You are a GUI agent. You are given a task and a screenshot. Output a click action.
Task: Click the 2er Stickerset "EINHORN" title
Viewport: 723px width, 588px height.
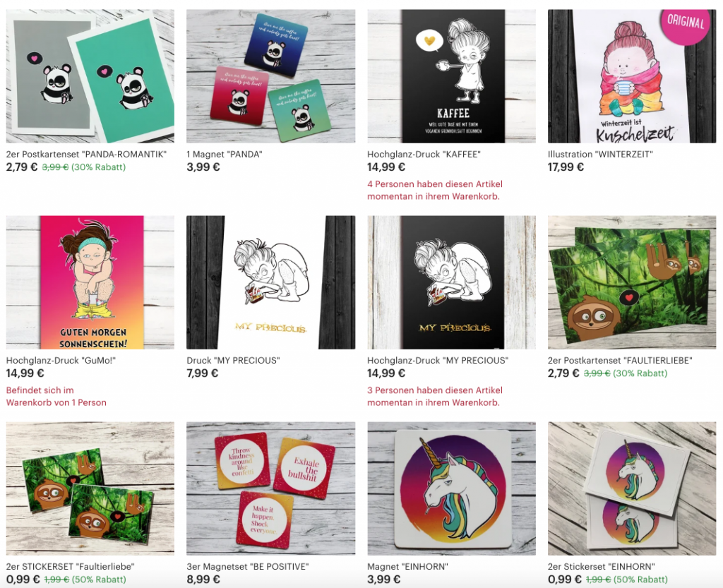602,566
